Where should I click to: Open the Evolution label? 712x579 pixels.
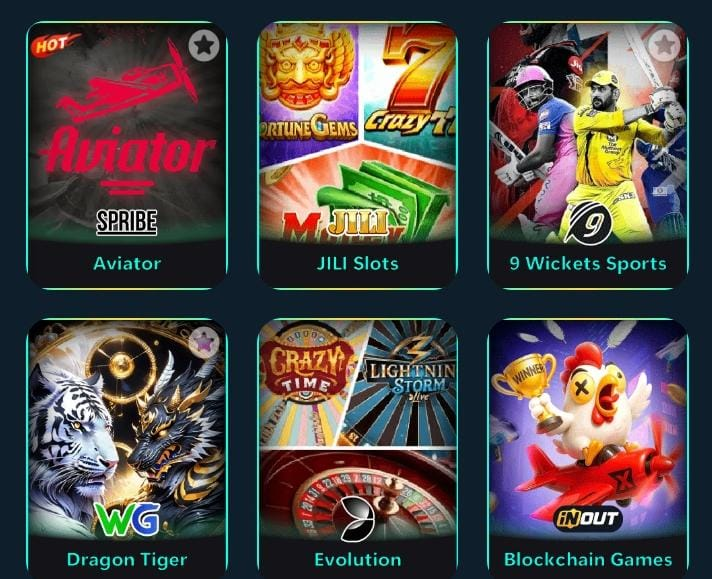pyautogui.click(x=358, y=559)
